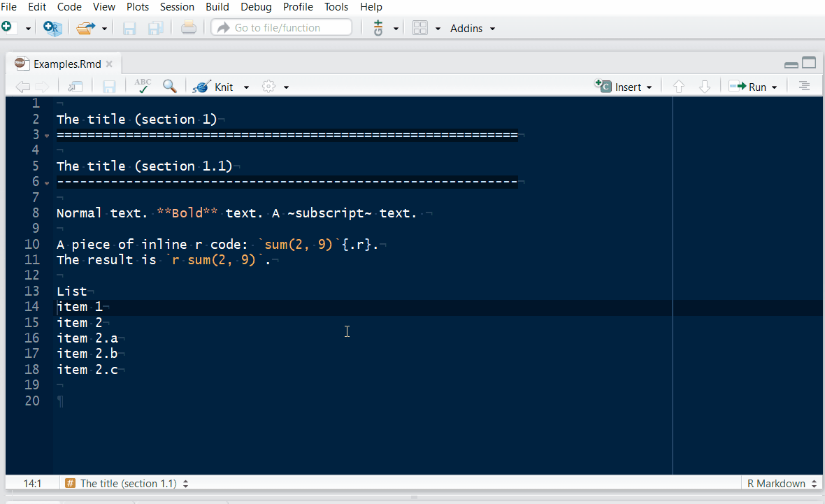Open version control dropdown arrow
The image size is (825, 504).
396,29
